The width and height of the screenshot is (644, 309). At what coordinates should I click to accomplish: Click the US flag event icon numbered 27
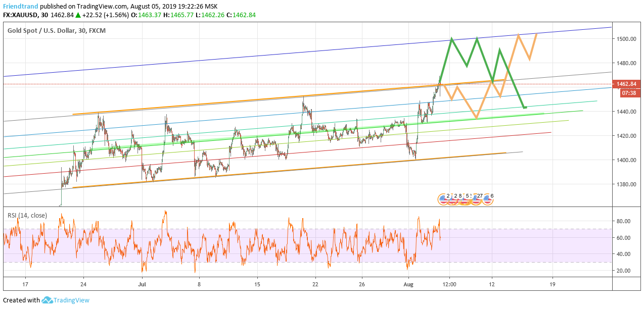pyautogui.click(x=476, y=199)
